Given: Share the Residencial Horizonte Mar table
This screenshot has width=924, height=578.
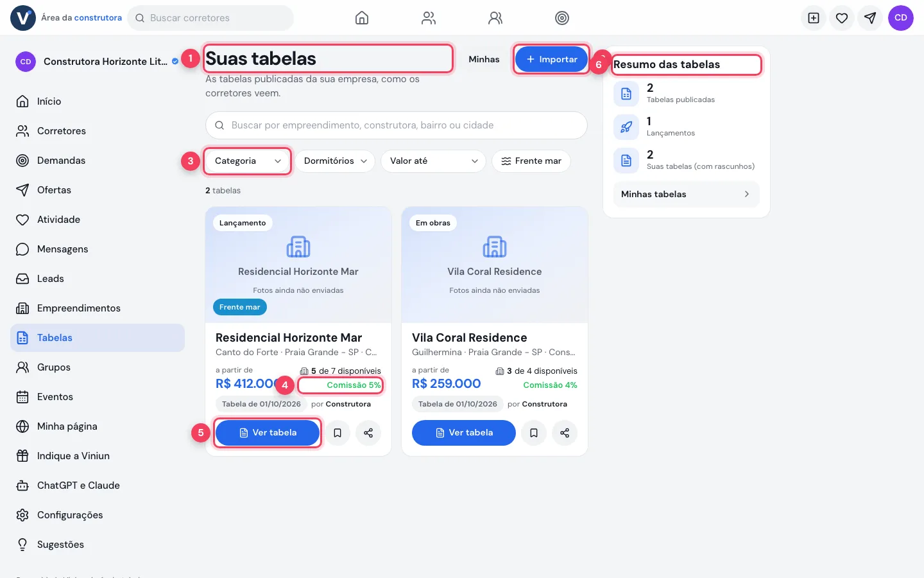Looking at the screenshot, I should tap(368, 433).
